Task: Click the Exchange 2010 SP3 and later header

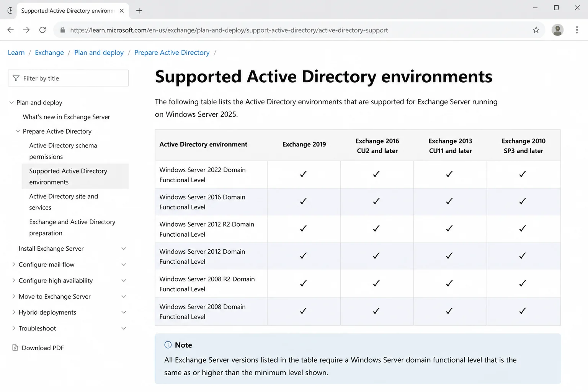Action: coord(523,146)
